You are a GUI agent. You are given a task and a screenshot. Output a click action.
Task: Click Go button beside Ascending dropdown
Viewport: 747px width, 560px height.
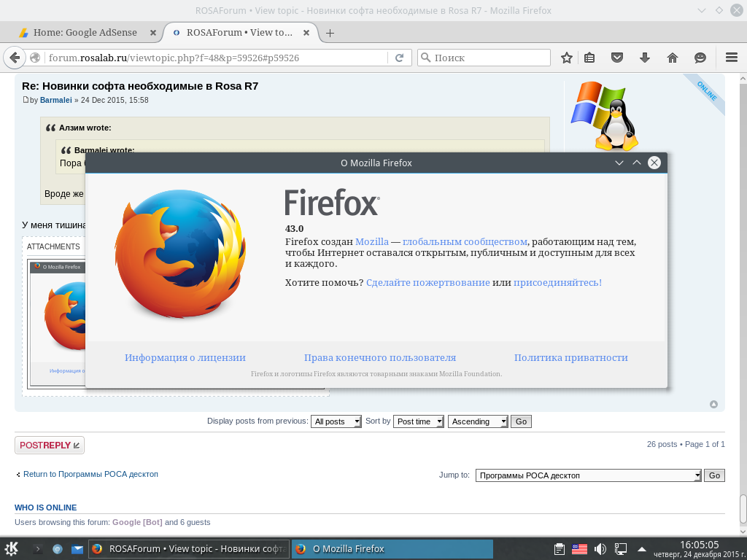[x=521, y=421]
